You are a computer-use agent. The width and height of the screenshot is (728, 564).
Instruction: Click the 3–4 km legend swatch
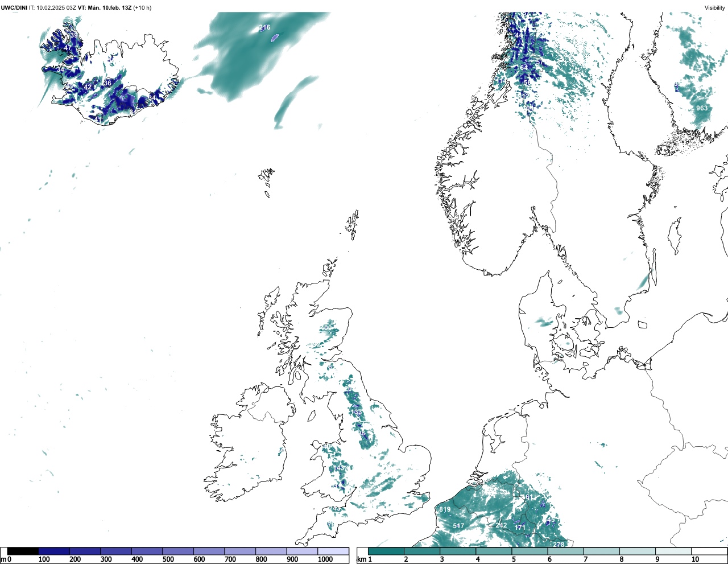point(458,551)
